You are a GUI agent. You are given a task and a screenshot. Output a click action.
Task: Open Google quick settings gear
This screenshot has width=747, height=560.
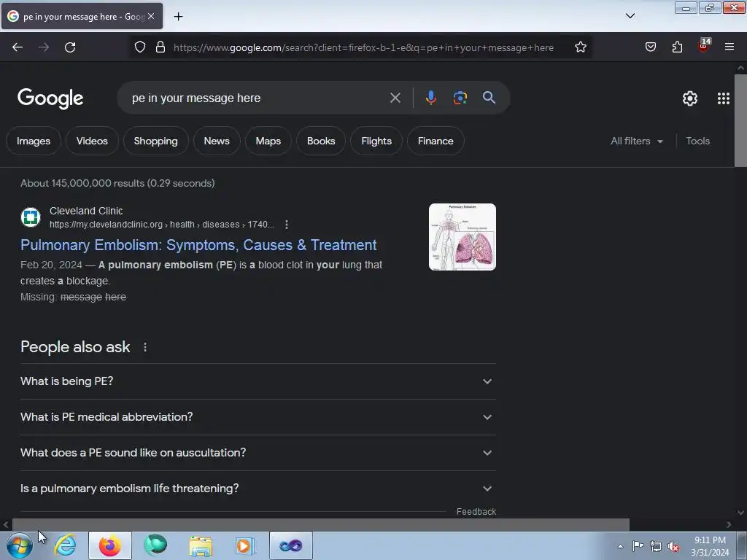[690, 98]
